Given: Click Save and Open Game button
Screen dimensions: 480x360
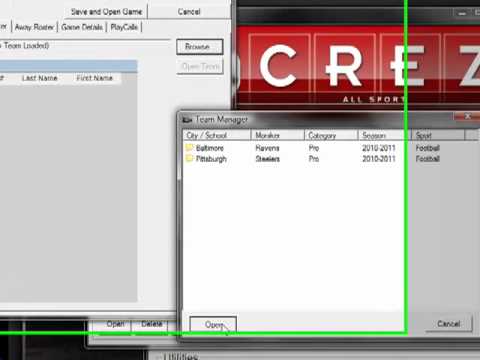Looking at the screenshot, I should [106, 12].
